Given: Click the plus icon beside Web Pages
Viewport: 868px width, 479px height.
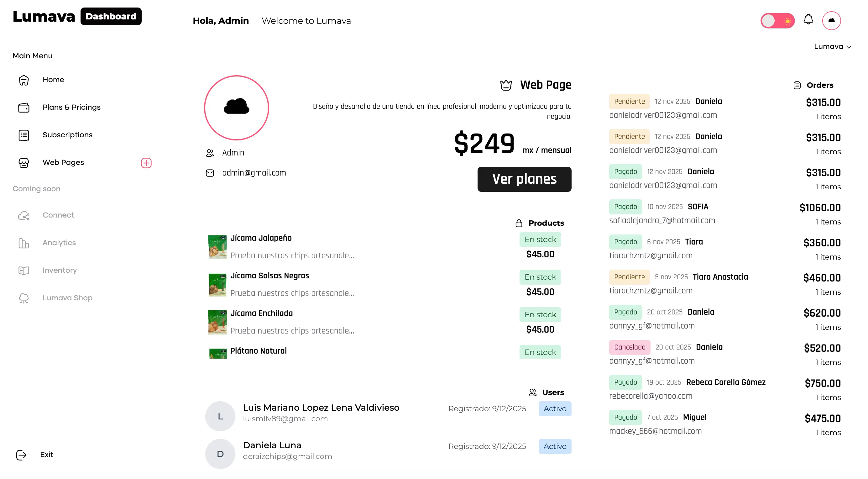Looking at the screenshot, I should (146, 163).
